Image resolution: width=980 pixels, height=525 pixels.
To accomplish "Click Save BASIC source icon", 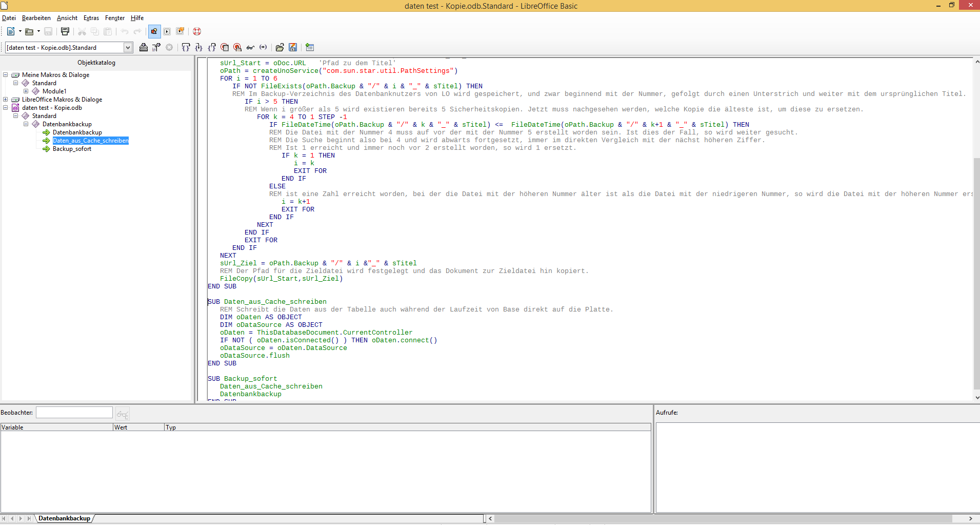I will pyautogui.click(x=293, y=47).
